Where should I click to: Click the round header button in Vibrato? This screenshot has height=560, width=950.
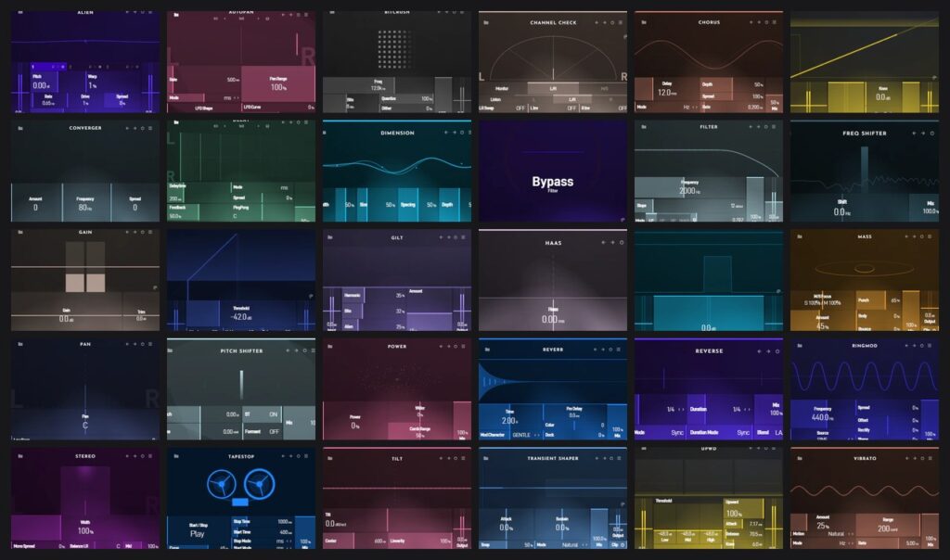coord(923,458)
